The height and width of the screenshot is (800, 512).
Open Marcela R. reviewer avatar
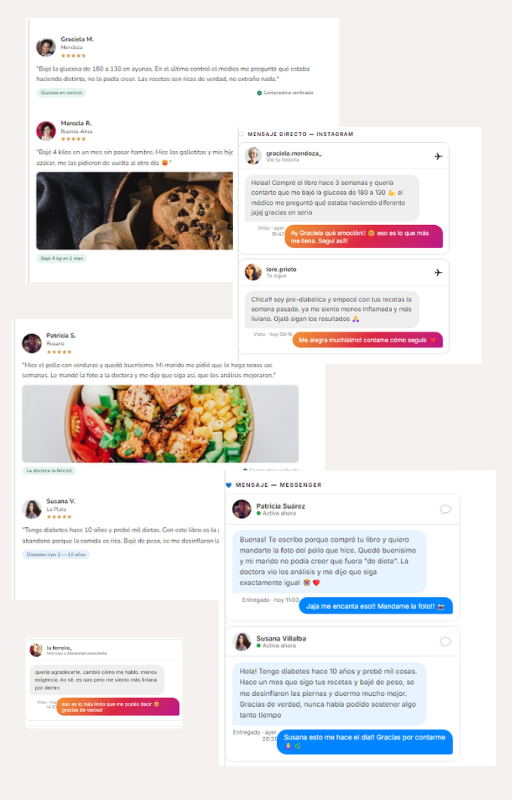(x=45, y=131)
